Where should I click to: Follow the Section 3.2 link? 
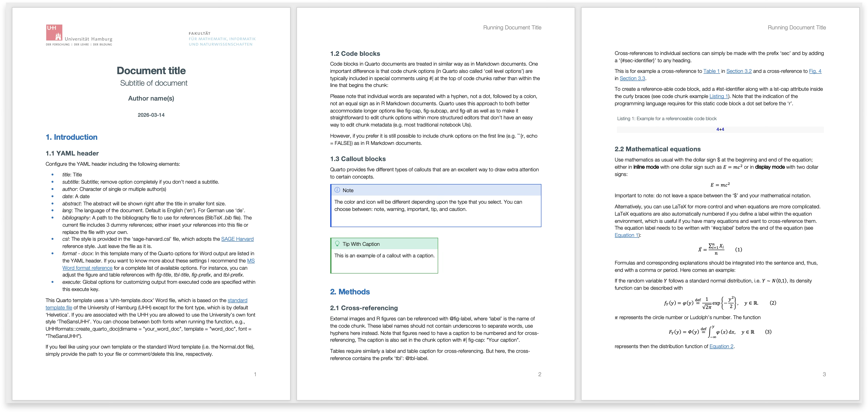[x=739, y=71]
